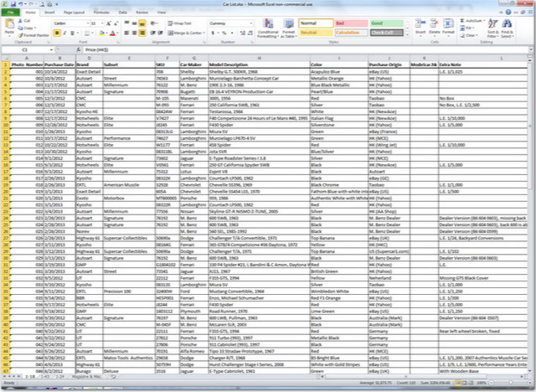Click the insert function fx button
Screen dimensions: 536x392
point(79,50)
